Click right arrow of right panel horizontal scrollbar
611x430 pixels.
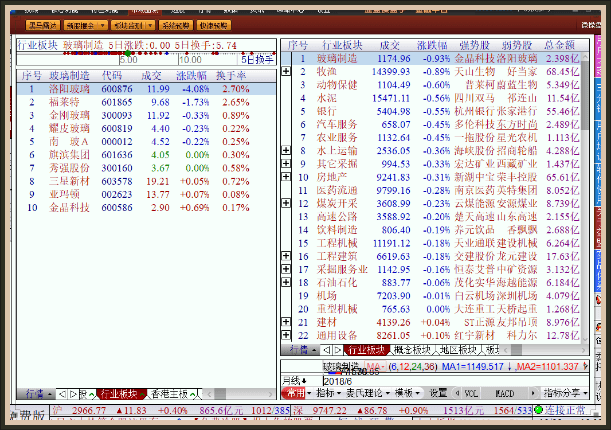[x=583, y=350]
